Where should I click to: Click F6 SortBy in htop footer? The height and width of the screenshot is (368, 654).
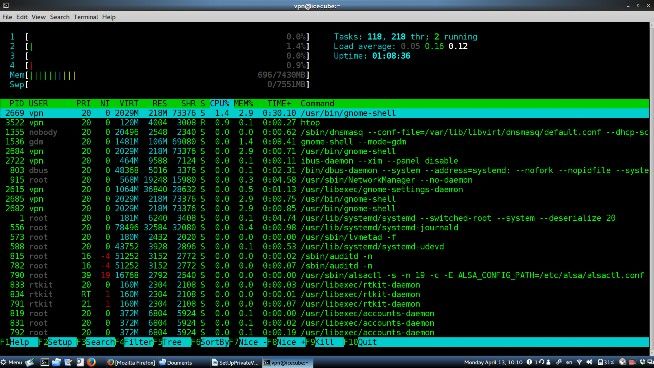[x=211, y=342]
